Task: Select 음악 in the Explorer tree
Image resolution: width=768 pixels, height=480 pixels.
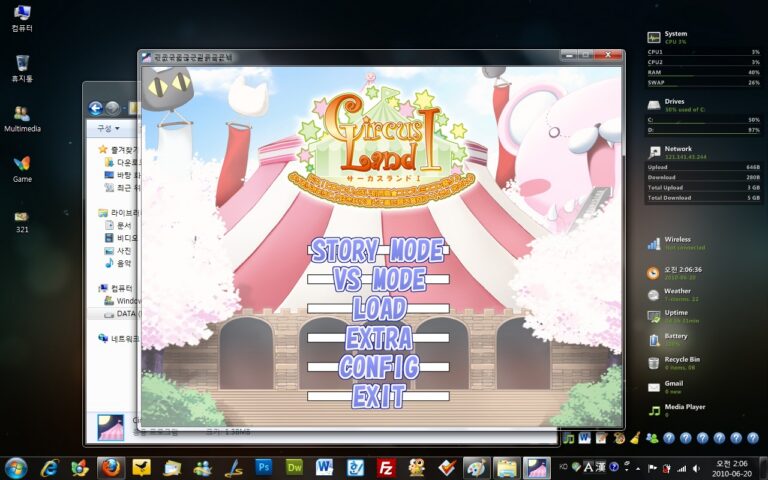Action: (x=119, y=264)
